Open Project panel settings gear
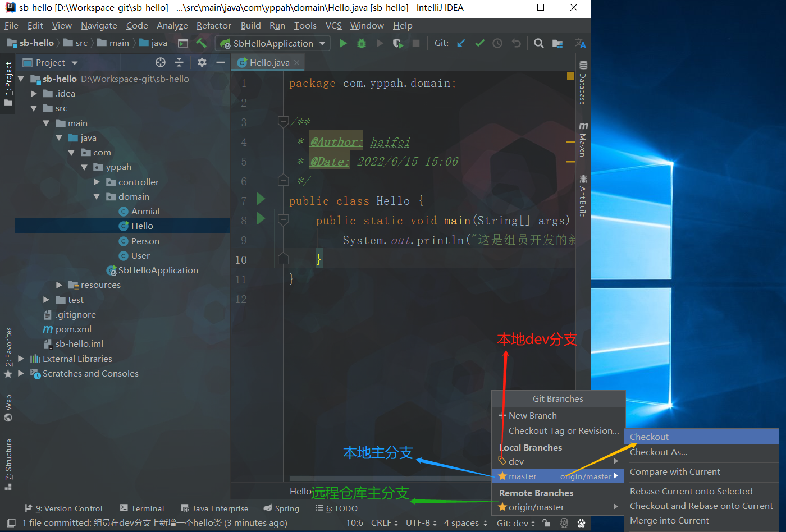786x532 pixels. tap(202, 62)
